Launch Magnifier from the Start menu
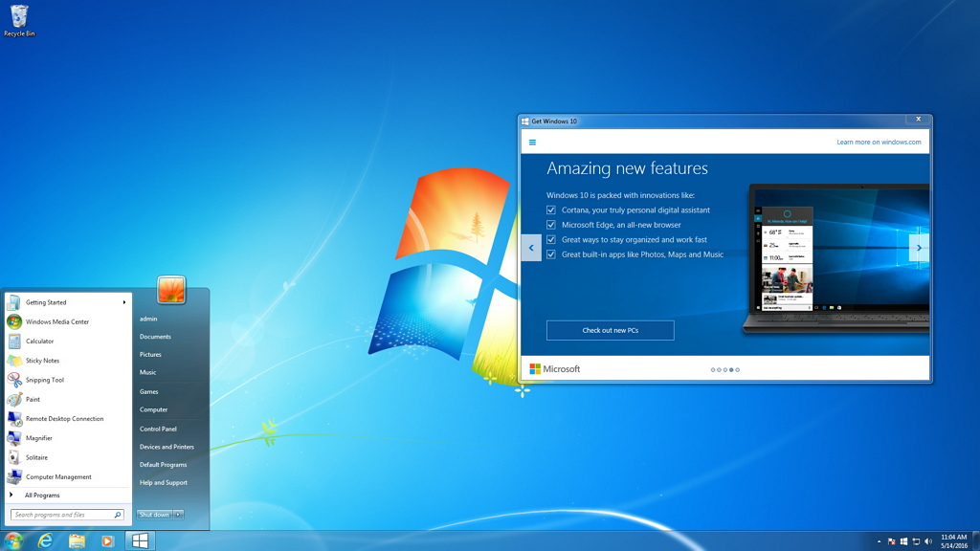 [x=39, y=438]
